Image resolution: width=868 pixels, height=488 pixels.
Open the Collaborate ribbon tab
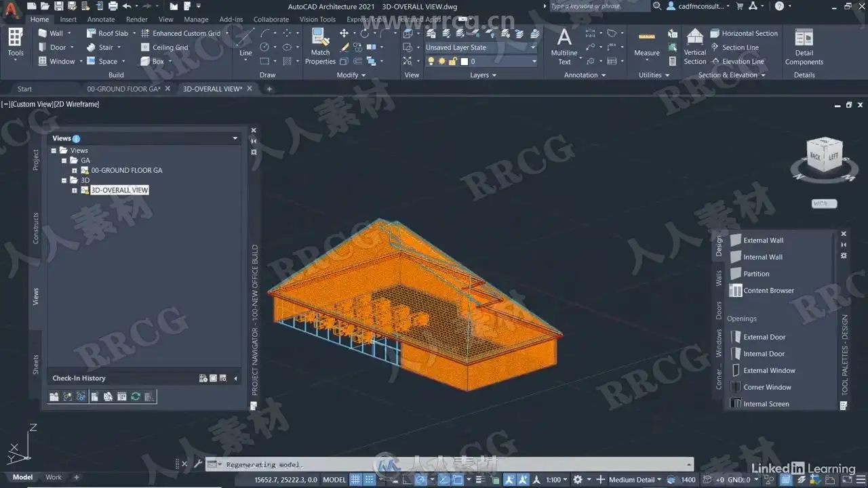[x=271, y=20]
